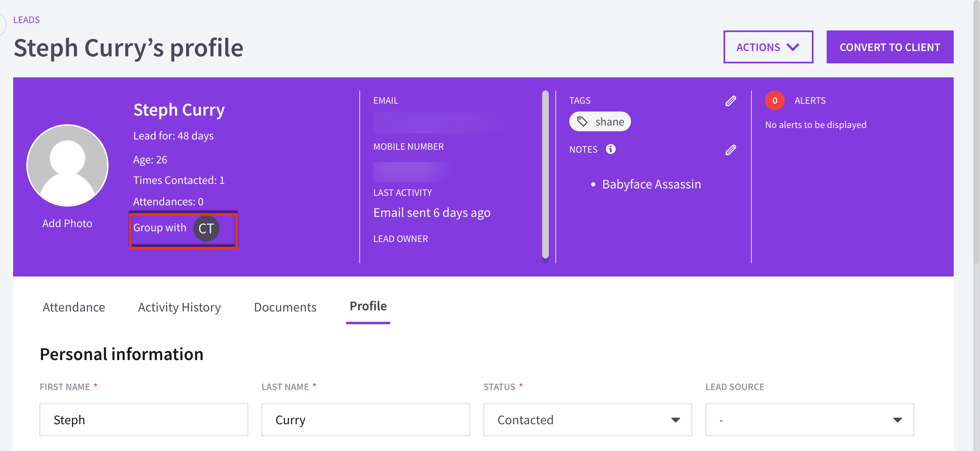Click the Notes info icon

click(610, 149)
